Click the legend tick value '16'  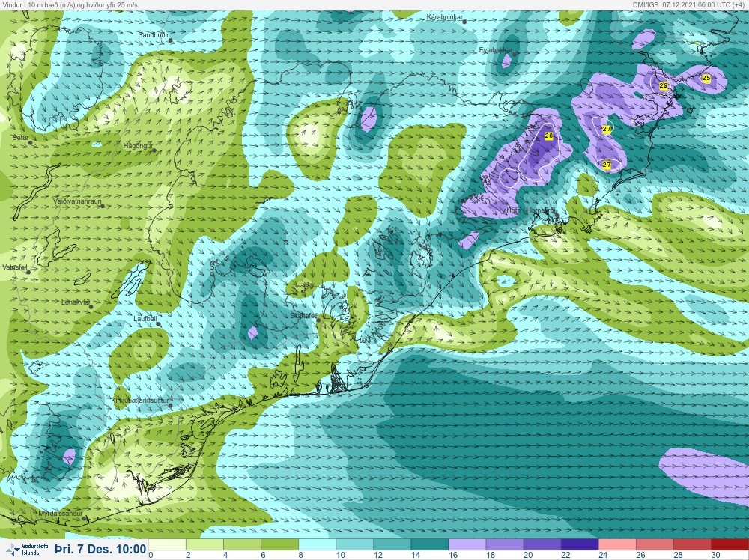coord(453,555)
